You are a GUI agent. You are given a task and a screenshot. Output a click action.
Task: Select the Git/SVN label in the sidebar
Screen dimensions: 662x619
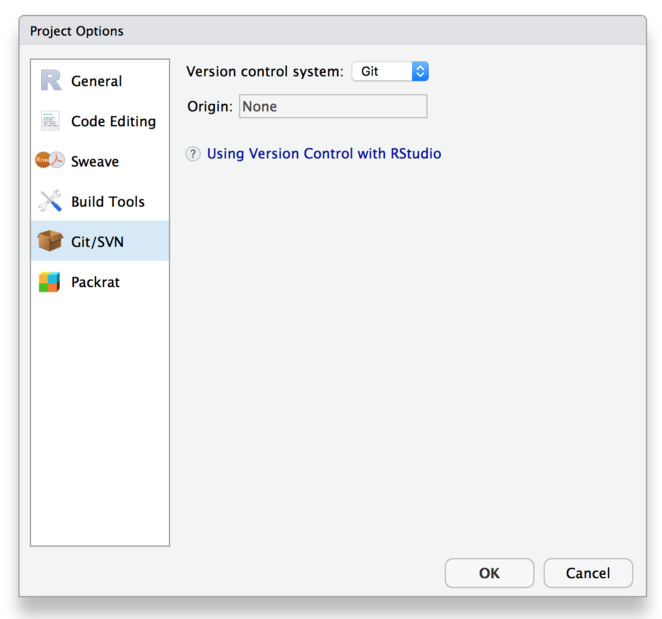[x=98, y=242]
